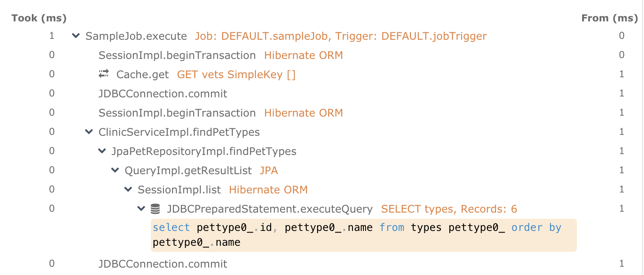Click the From (ms) column header
Screen dimensions: 644x275
coord(610,18)
